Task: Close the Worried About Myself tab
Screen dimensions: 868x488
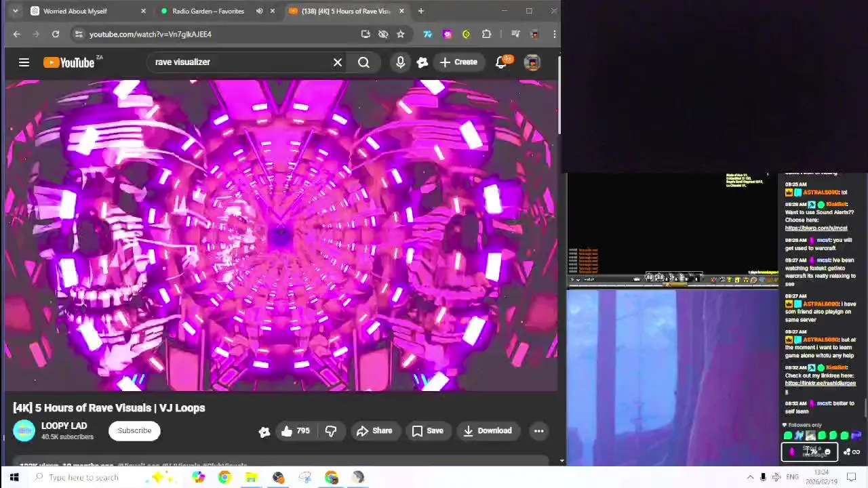Action: [x=143, y=11]
